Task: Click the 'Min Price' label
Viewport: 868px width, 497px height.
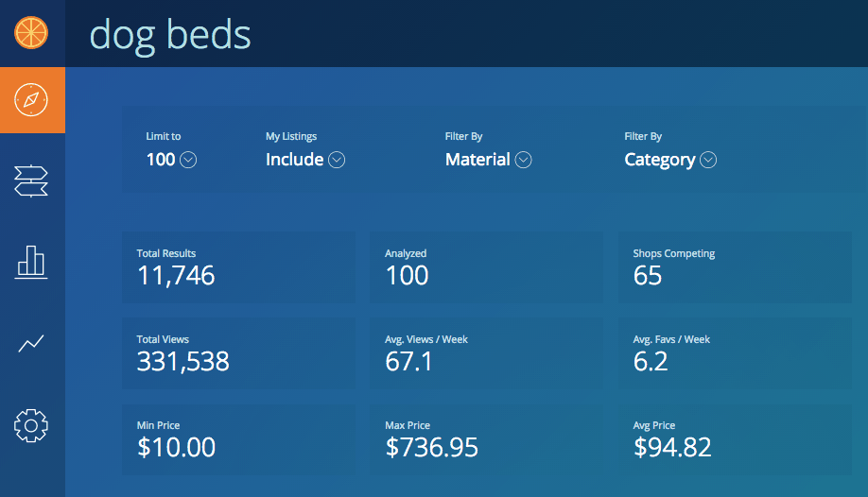Action: pos(158,425)
